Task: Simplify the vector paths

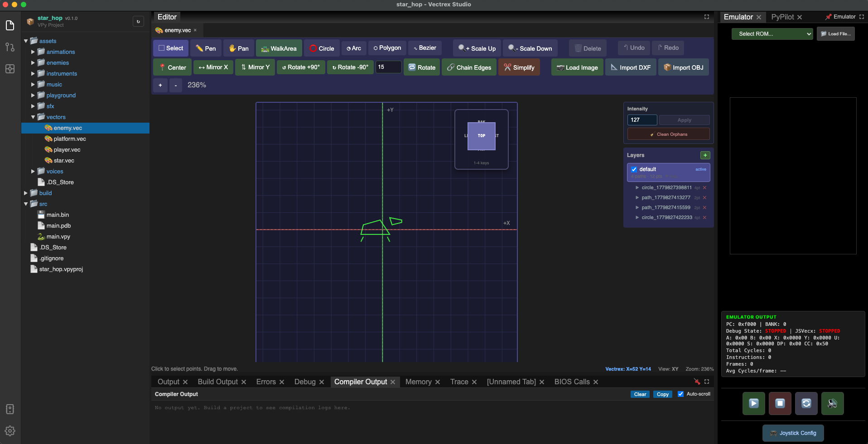Action: pyautogui.click(x=519, y=67)
